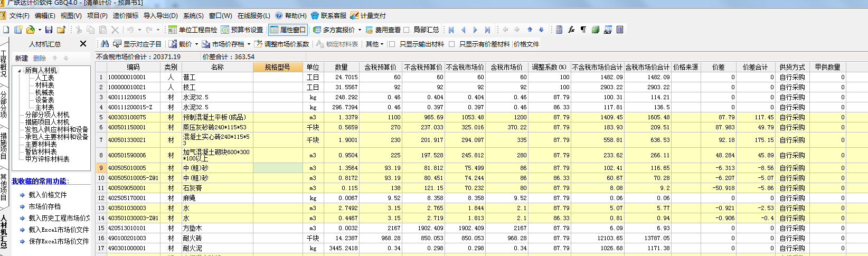Click the Cut scissors icon
Image resolution: width=868 pixels, height=256 pixels.
coord(79,30)
